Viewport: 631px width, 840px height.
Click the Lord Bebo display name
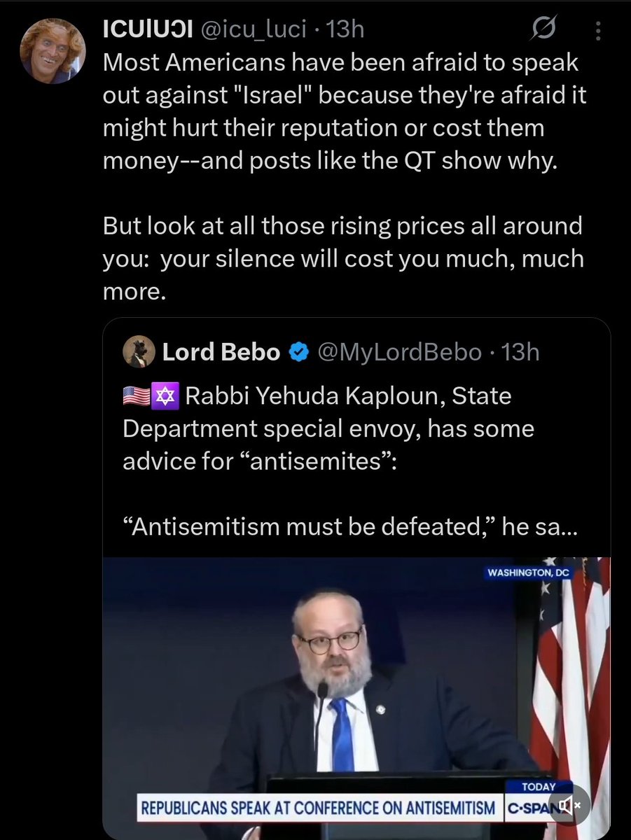(221, 352)
